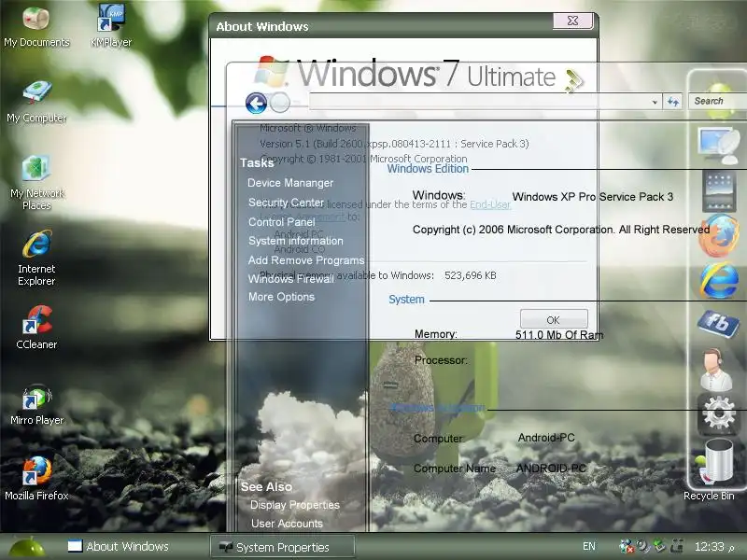Click the grey forward navigation button
The width and height of the screenshot is (747, 560).
tap(280, 103)
